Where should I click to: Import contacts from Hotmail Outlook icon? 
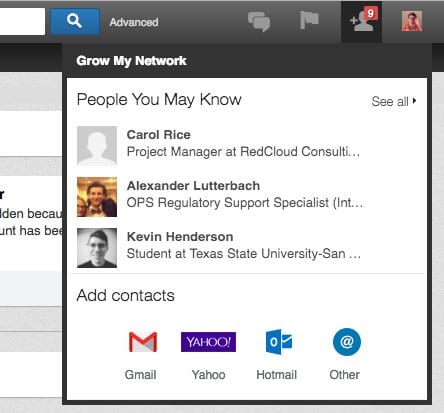click(279, 342)
